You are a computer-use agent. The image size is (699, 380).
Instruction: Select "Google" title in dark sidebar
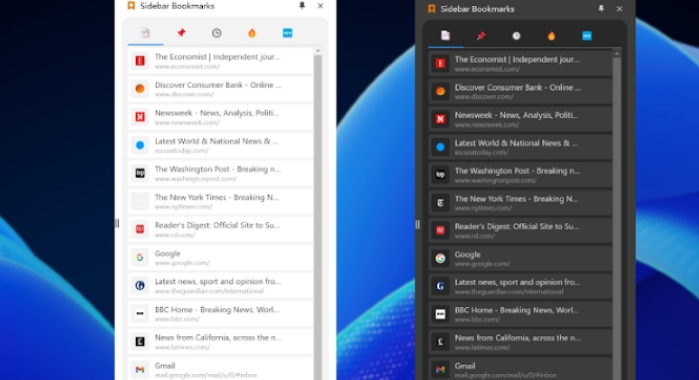click(x=468, y=255)
